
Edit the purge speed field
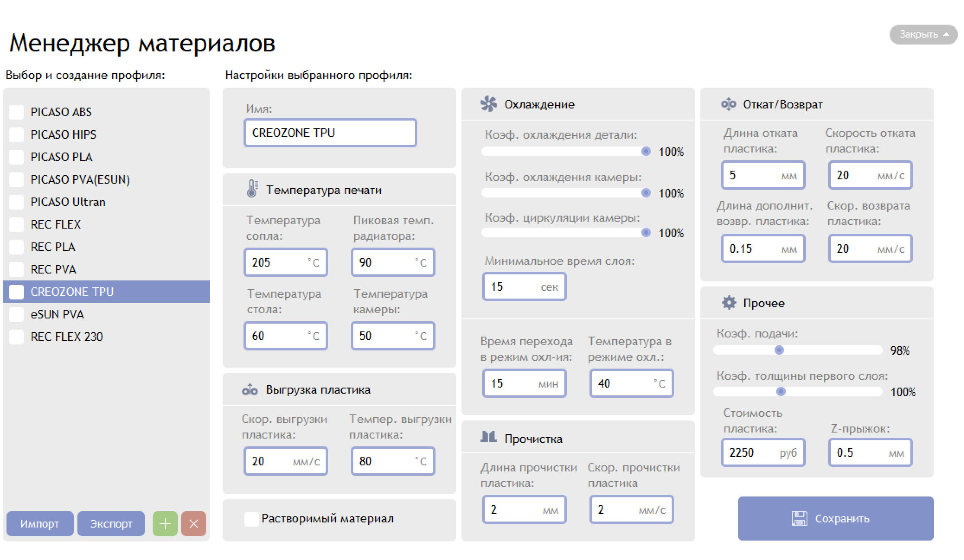click(x=631, y=509)
